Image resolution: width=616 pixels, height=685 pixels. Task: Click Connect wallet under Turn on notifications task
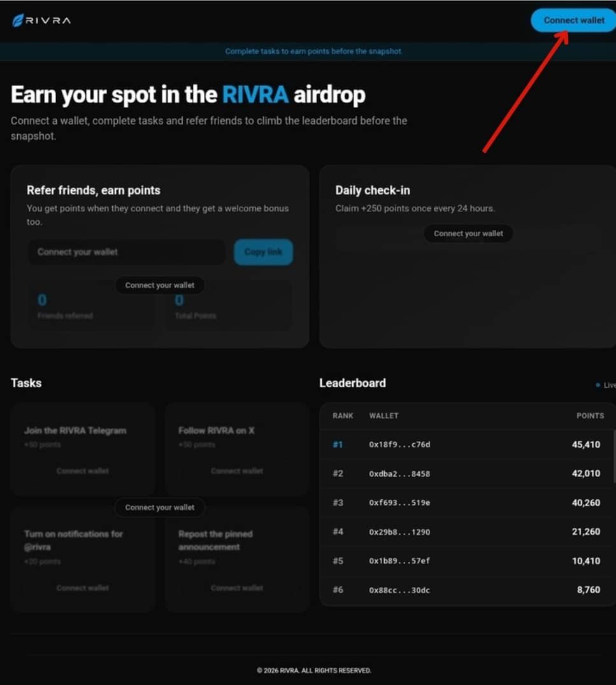(83, 588)
